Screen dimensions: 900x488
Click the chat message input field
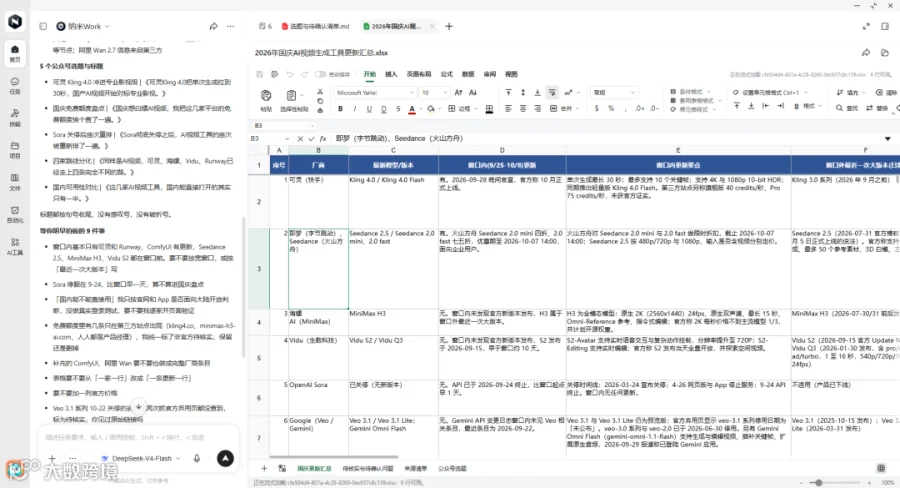tap(138, 437)
